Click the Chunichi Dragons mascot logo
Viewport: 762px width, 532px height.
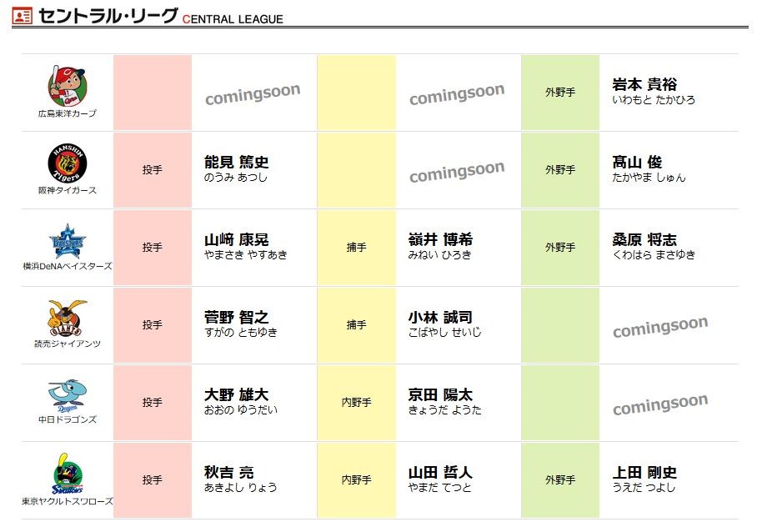point(67,395)
